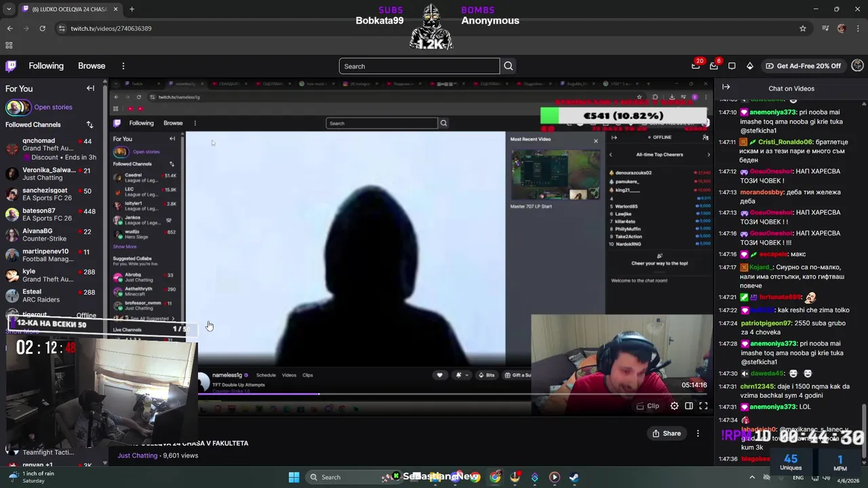Bookmark this page with star icon
This screenshot has width=868, height=488.
[803, 28]
